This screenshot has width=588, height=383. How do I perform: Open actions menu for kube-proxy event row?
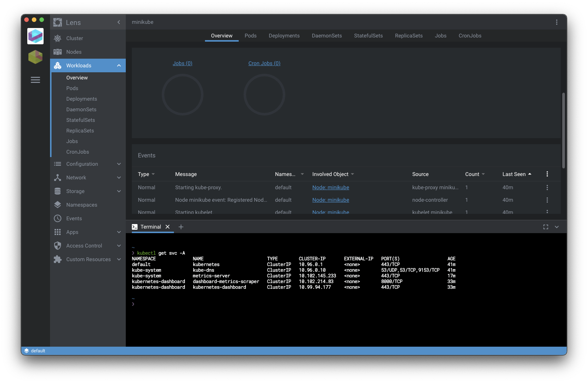[x=547, y=187]
